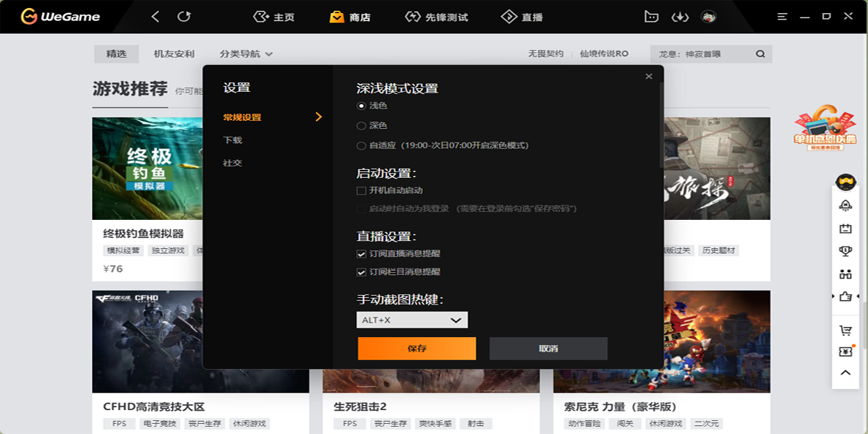Click the user avatar in the title bar
The width and height of the screenshot is (868, 434).
point(709,17)
